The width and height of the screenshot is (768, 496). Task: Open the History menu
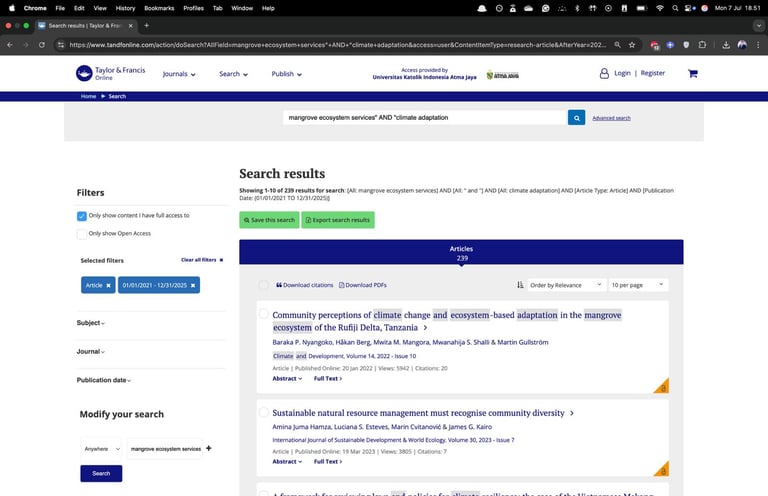tap(125, 8)
